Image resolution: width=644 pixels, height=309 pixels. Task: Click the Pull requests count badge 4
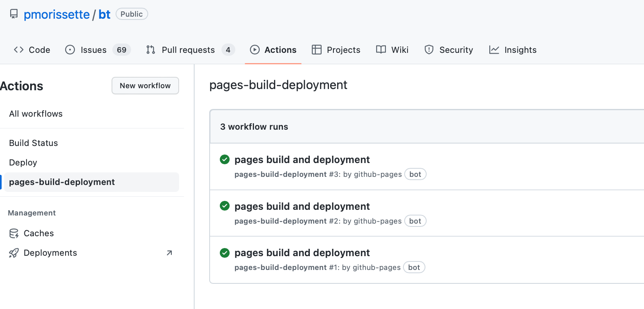[228, 50]
